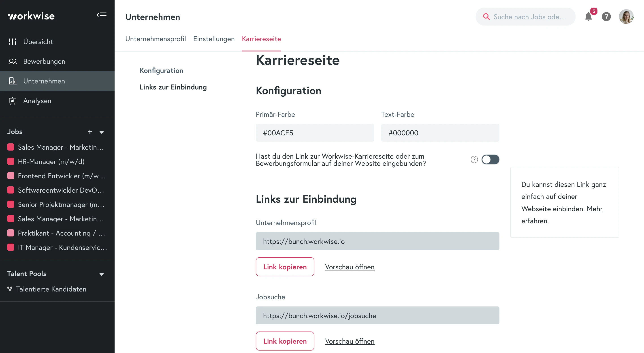Click the Übersicht dashboard icon
Screen dimensions: 644x353
click(x=13, y=42)
